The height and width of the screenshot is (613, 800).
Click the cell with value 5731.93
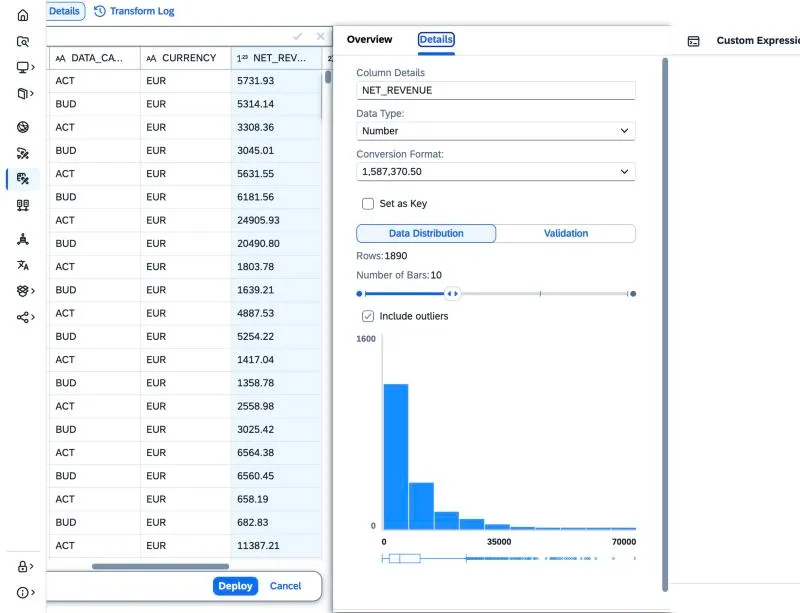pos(276,81)
